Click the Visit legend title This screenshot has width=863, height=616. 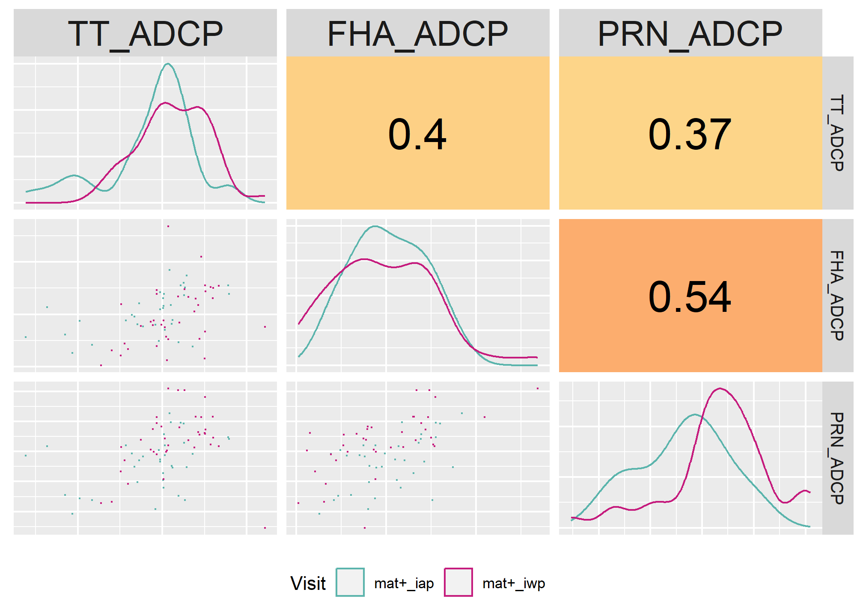pos(308,583)
